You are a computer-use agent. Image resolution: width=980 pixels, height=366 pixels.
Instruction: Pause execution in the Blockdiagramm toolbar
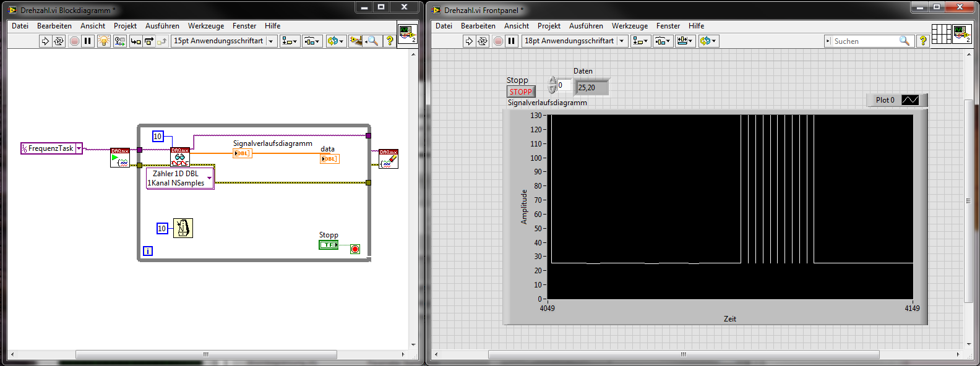(88, 41)
